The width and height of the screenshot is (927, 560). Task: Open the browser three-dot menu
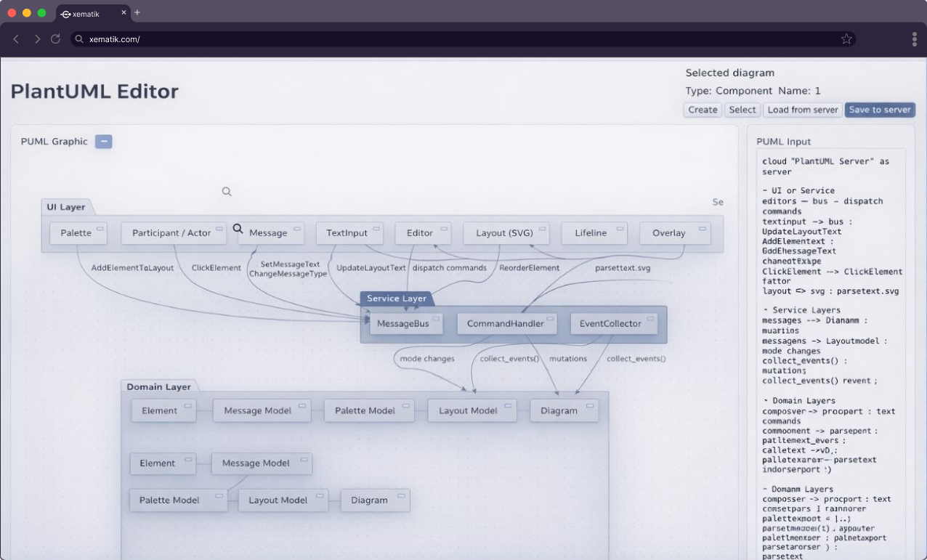tap(914, 39)
